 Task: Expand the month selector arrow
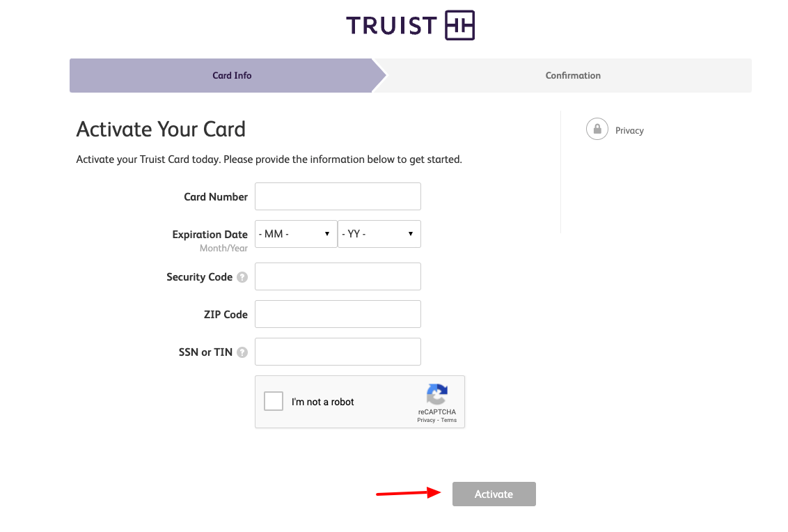pos(326,233)
